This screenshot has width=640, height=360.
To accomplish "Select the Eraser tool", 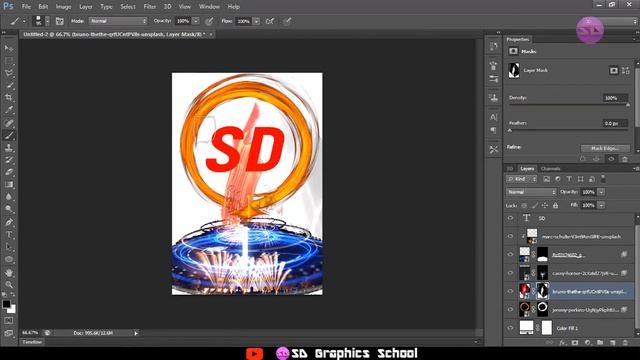I will tap(9, 172).
